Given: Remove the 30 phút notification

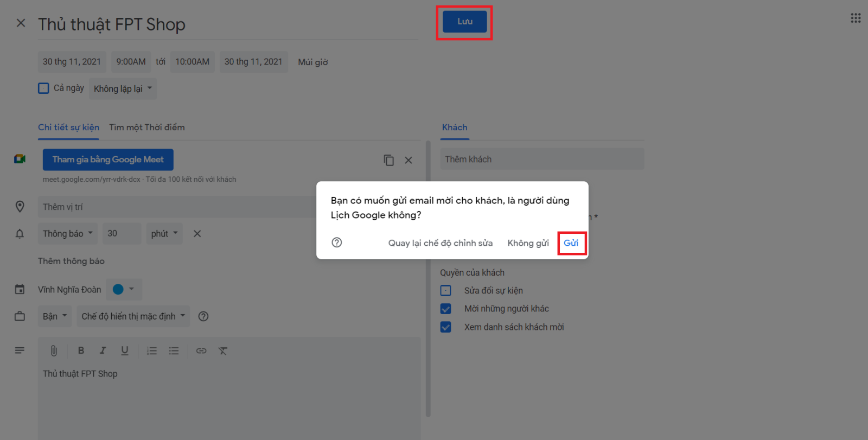Looking at the screenshot, I should [x=197, y=234].
